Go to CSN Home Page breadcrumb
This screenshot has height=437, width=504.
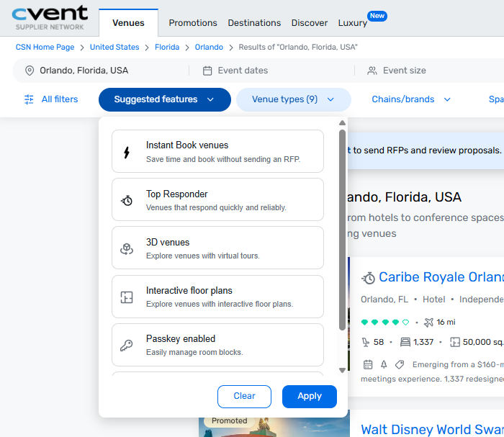(x=45, y=48)
